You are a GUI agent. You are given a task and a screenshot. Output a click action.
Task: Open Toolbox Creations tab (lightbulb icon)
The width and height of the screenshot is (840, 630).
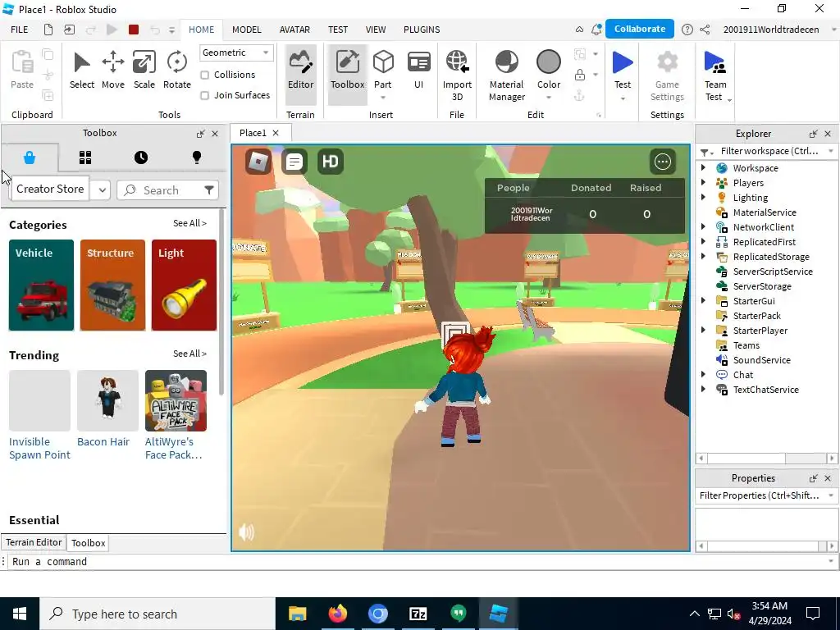click(x=197, y=157)
